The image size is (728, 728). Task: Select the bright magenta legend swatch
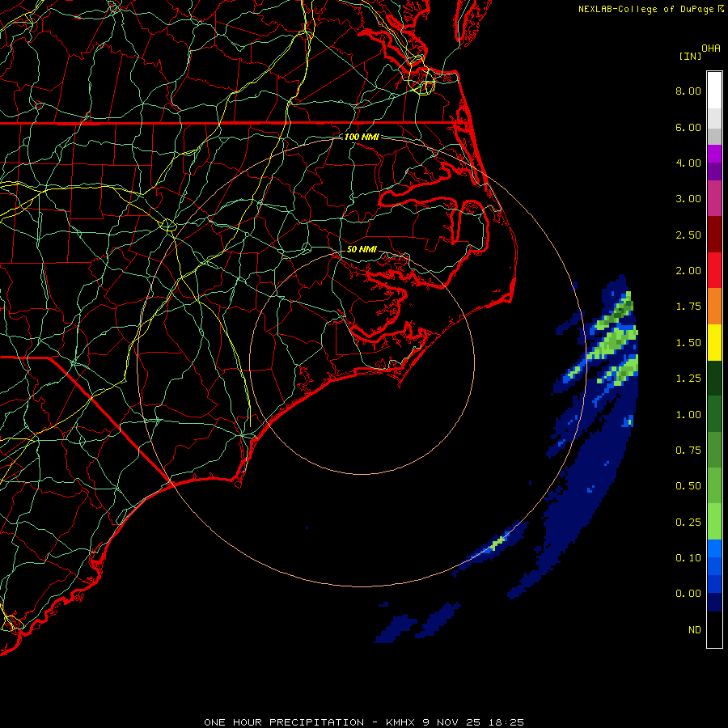[714, 154]
